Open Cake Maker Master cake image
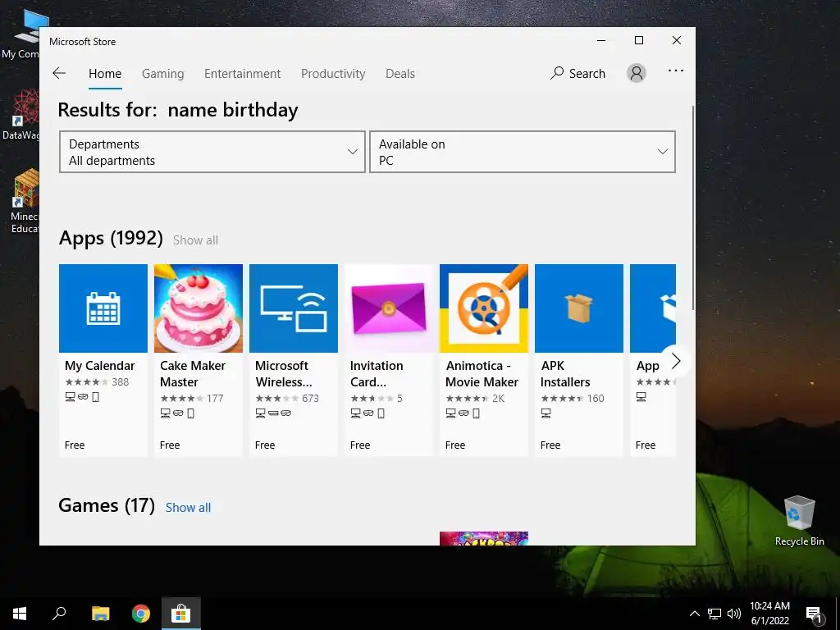 [x=199, y=308]
